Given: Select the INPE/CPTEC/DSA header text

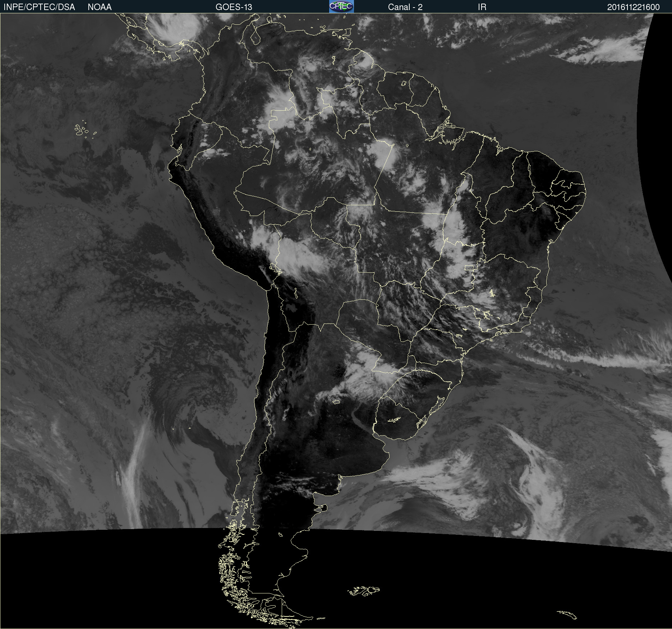Looking at the screenshot, I should pos(39,7).
